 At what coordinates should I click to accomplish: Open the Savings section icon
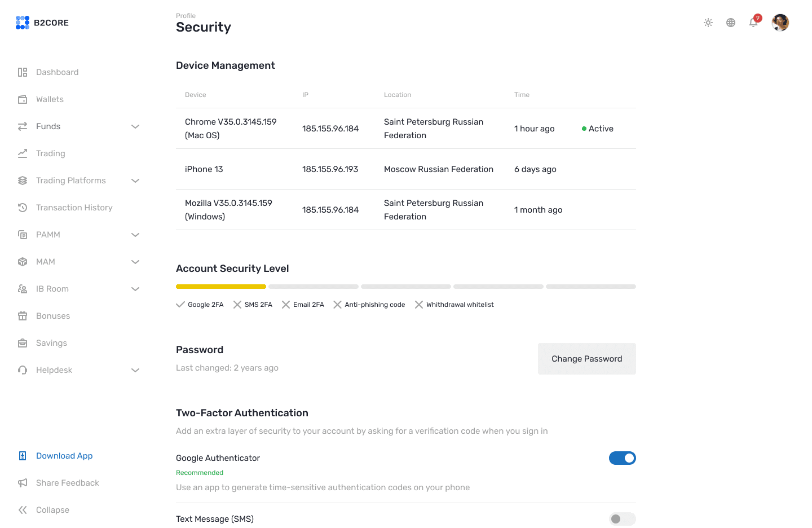(22, 342)
